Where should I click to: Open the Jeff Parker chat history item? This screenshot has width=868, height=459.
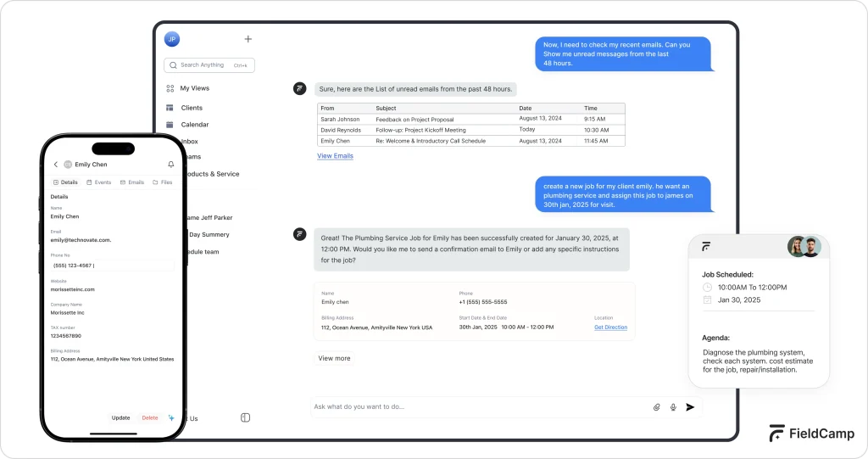pyautogui.click(x=210, y=218)
